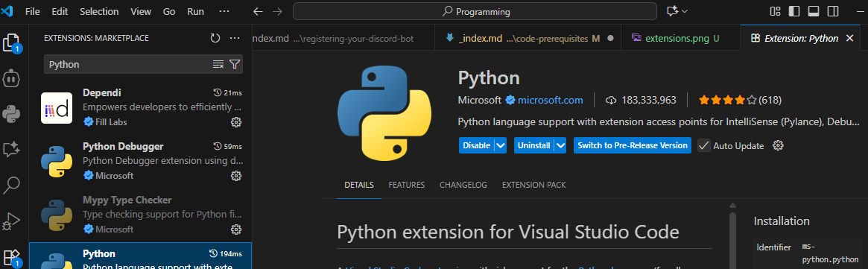
Task: Clear the extensions search results
Action: (218, 64)
